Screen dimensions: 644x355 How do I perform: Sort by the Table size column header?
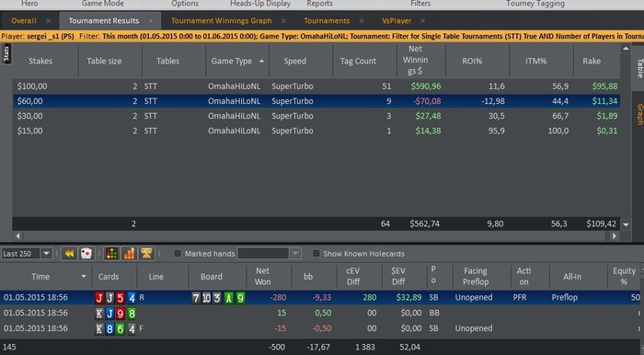tap(104, 61)
